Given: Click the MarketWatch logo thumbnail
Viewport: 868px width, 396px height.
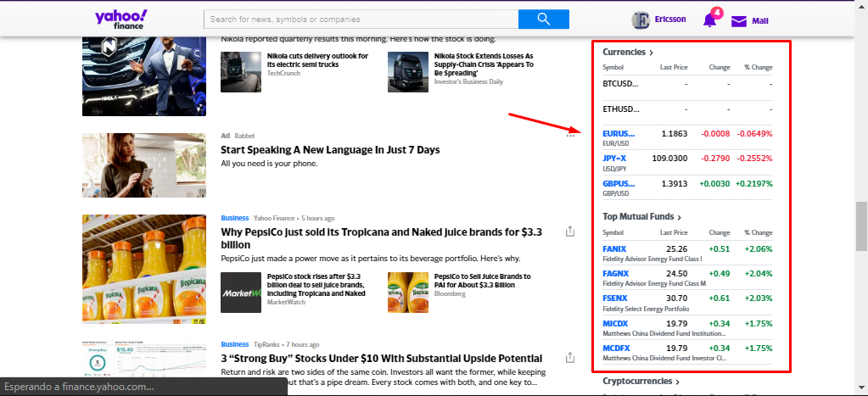Looking at the screenshot, I should [x=241, y=293].
